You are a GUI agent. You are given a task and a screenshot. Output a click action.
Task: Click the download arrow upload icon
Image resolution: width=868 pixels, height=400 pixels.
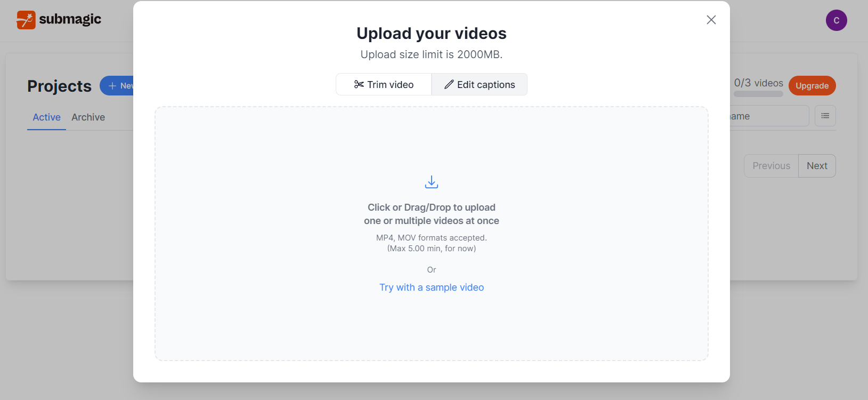pyautogui.click(x=432, y=182)
